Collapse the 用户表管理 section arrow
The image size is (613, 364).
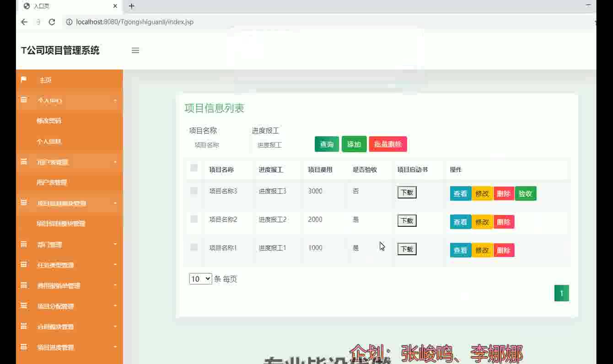[115, 162]
